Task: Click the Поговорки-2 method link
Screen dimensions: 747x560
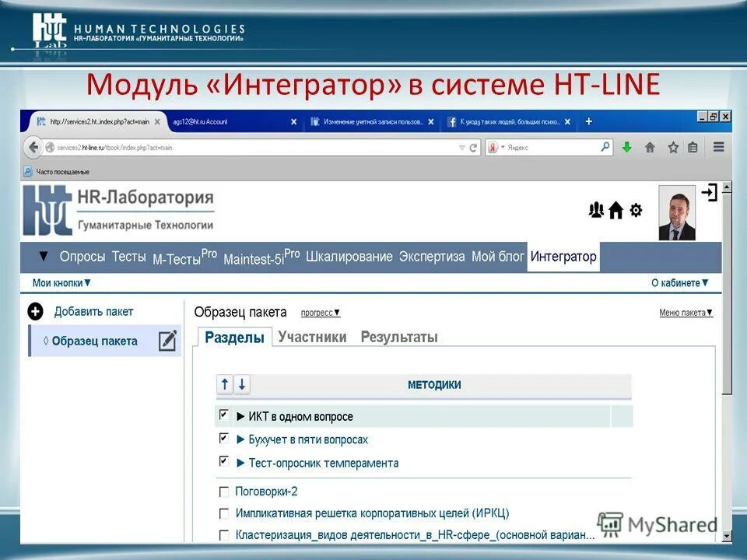Action: pyautogui.click(x=266, y=492)
